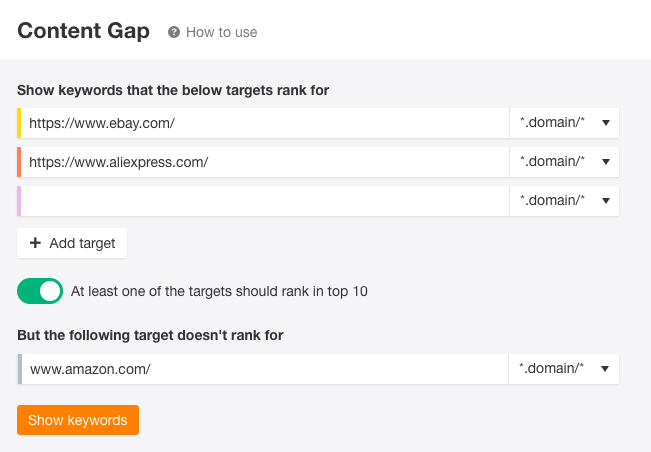651x452 pixels.
Task: Click the plus icon on Add target
Action: tap(35, 243)
